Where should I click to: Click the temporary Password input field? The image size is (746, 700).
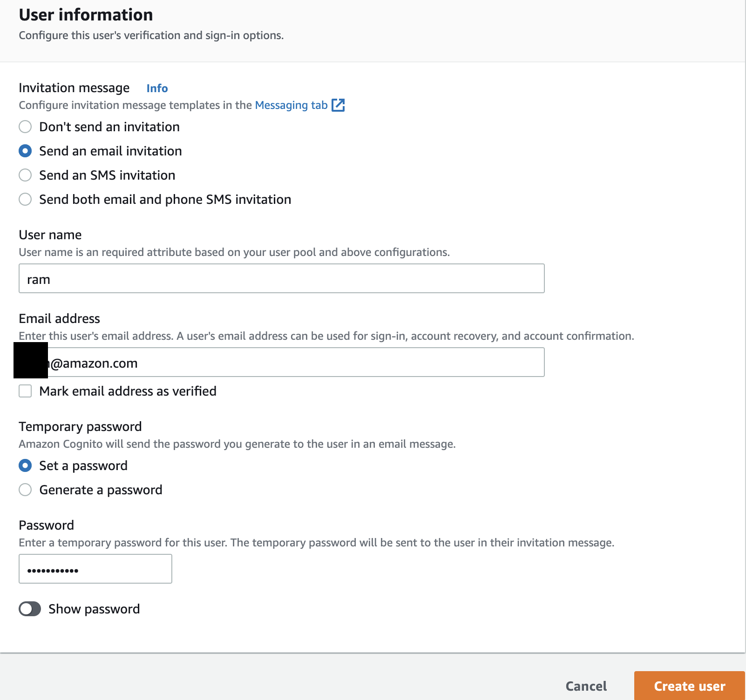(x=95, y=569)
